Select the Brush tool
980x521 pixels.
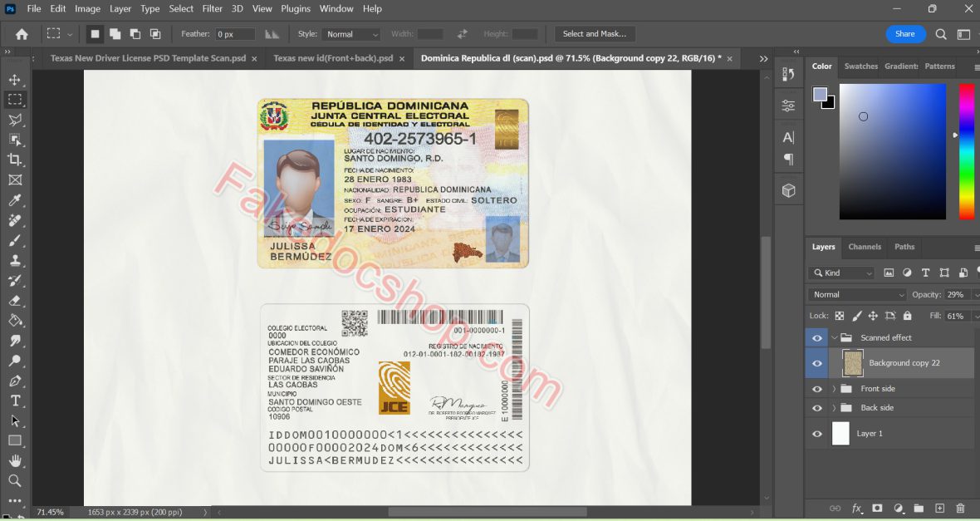[x=15, y=240]
